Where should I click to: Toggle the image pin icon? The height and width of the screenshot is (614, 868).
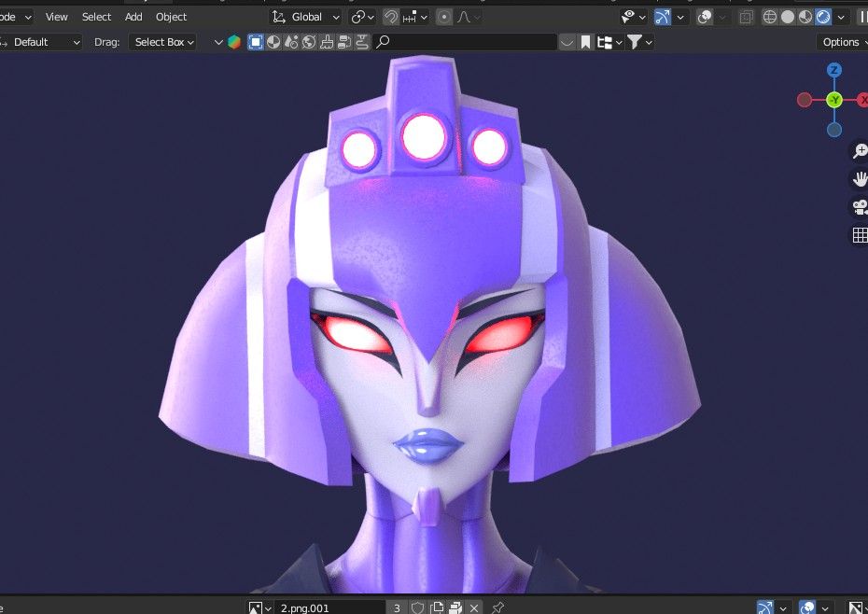click(497, 607)
